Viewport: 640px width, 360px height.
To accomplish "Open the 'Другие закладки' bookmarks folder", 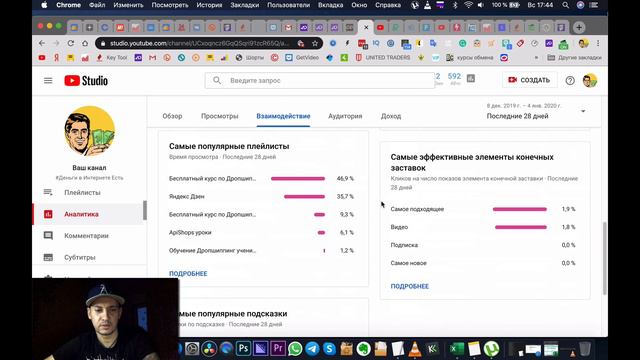I will (x=574, y=58).
